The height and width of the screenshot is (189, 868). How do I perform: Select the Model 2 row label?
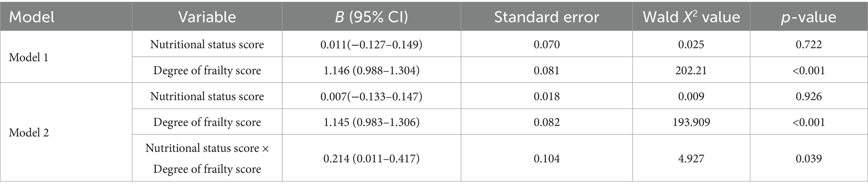[x=29, y=133]
